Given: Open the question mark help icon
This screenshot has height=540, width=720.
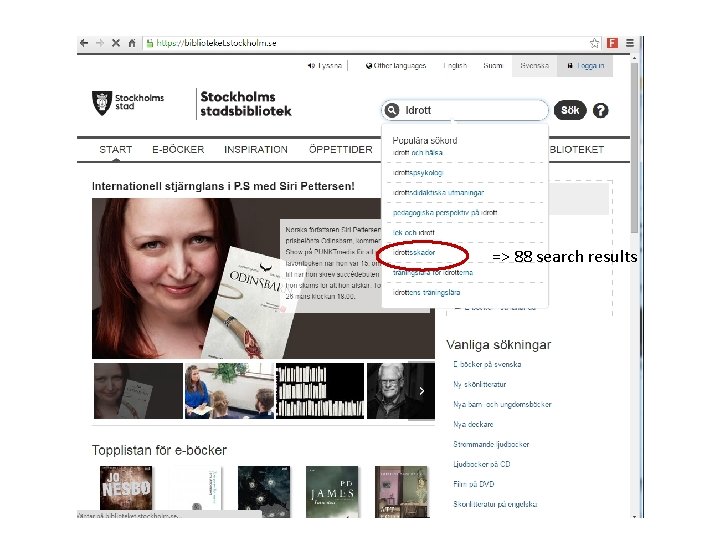Looking at the screenshot, I should [600, 110].
